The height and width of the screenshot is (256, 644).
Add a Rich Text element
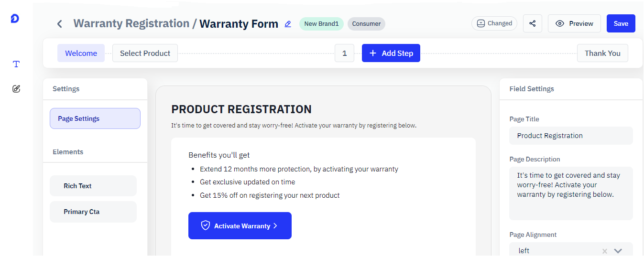point(93,186)
